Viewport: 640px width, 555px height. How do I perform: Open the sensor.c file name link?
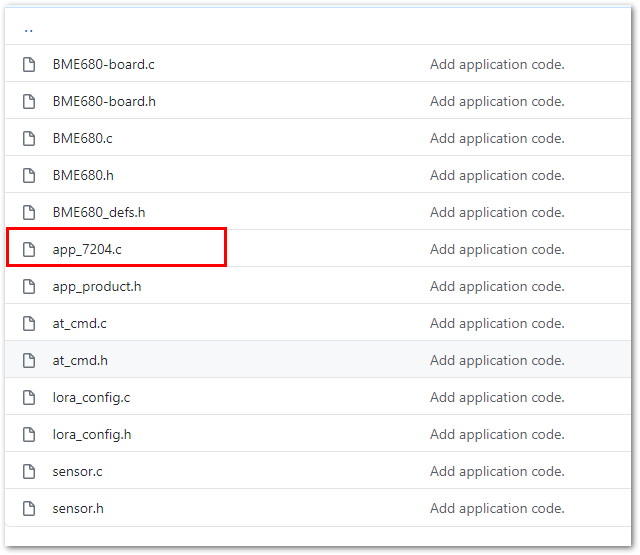tap(78, 472)
